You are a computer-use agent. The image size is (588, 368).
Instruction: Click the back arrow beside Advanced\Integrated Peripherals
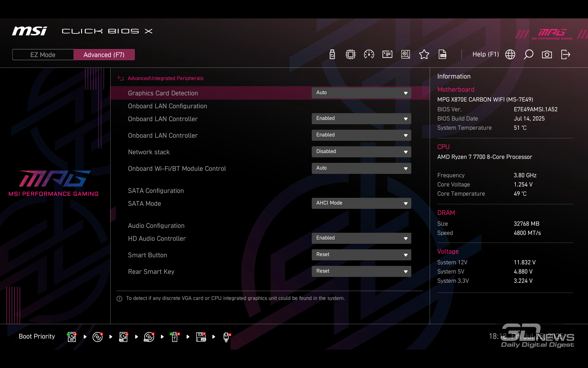[121, 79]
